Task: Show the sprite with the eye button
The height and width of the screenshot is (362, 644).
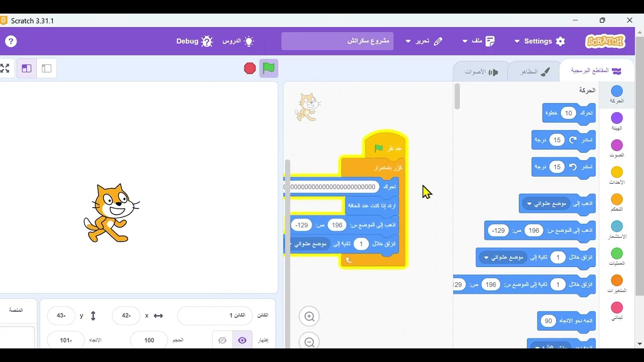Action: pyautogui.click(x=242, y=340)
